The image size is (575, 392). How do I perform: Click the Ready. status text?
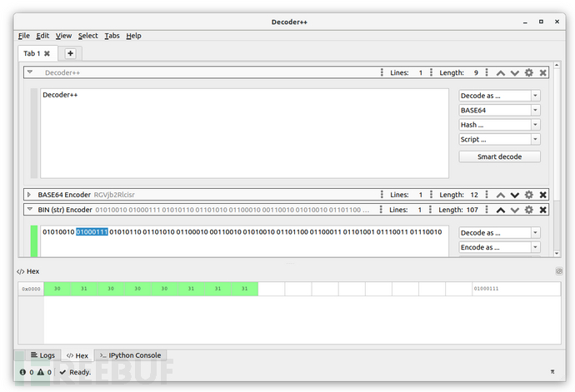coord(80,372)
